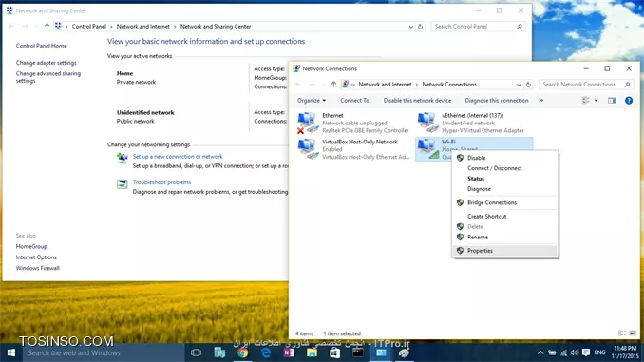Open Internet Options link

(36, 257)
